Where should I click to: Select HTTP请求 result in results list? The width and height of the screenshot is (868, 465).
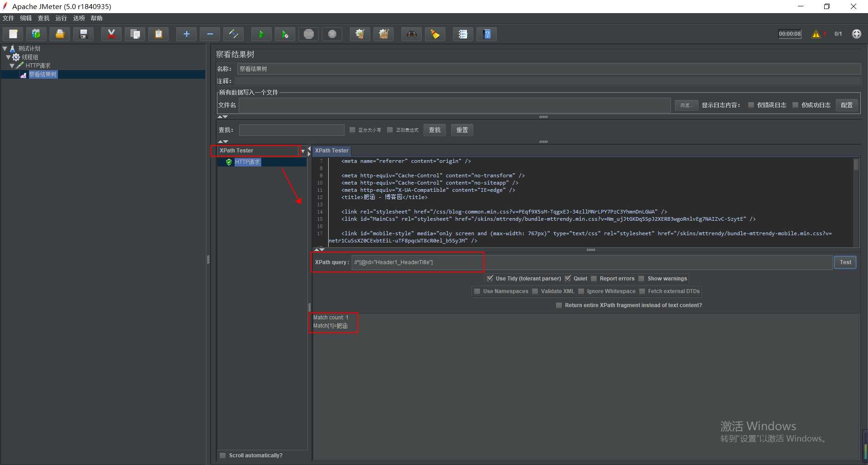coord(247,162)
